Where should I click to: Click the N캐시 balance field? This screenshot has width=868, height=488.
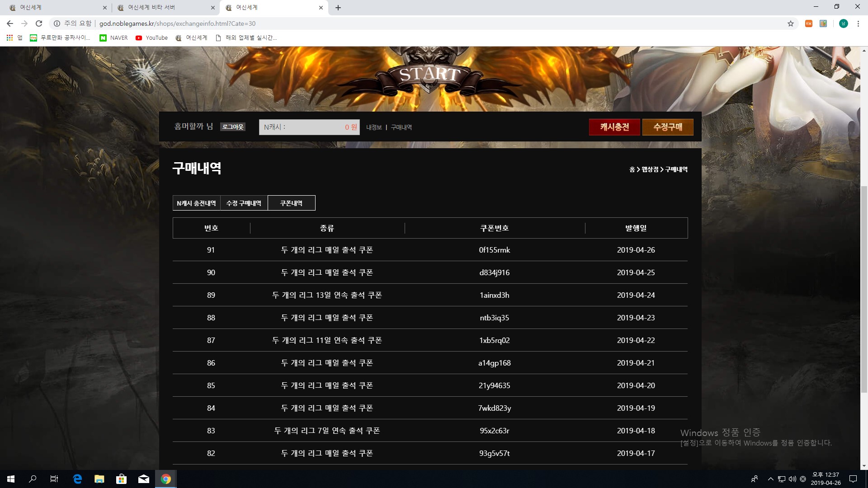click(x=309, y=127)
